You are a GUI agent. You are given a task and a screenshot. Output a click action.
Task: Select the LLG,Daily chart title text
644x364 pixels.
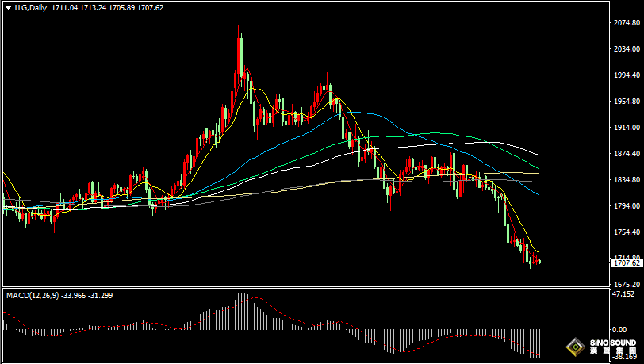(x=30, y=8)
